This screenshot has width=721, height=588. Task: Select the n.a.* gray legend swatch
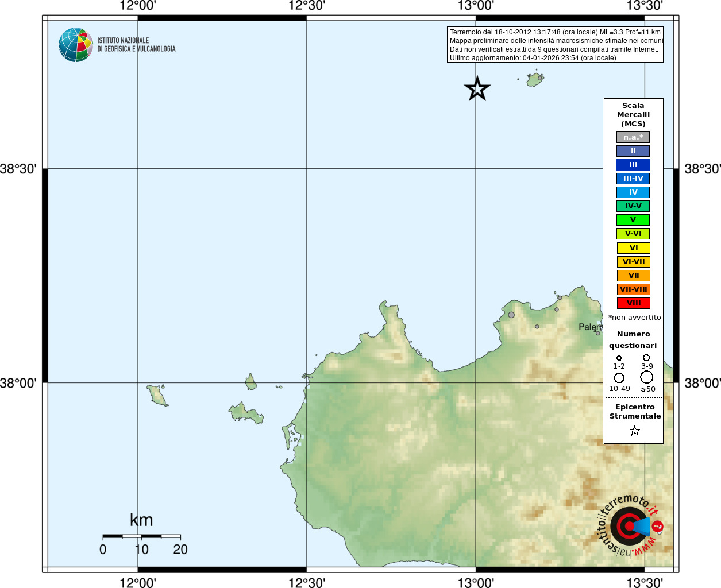tap(633, 137)
